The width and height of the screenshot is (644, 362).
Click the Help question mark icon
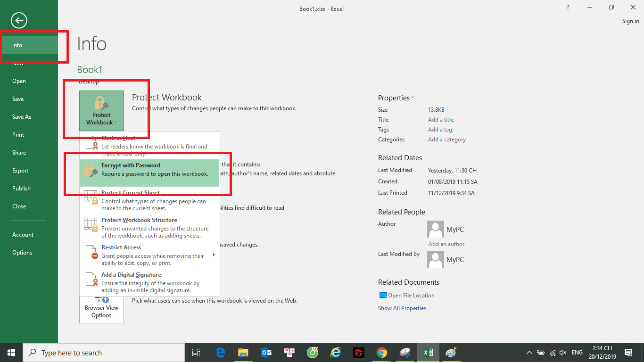[x=568, y=7]
